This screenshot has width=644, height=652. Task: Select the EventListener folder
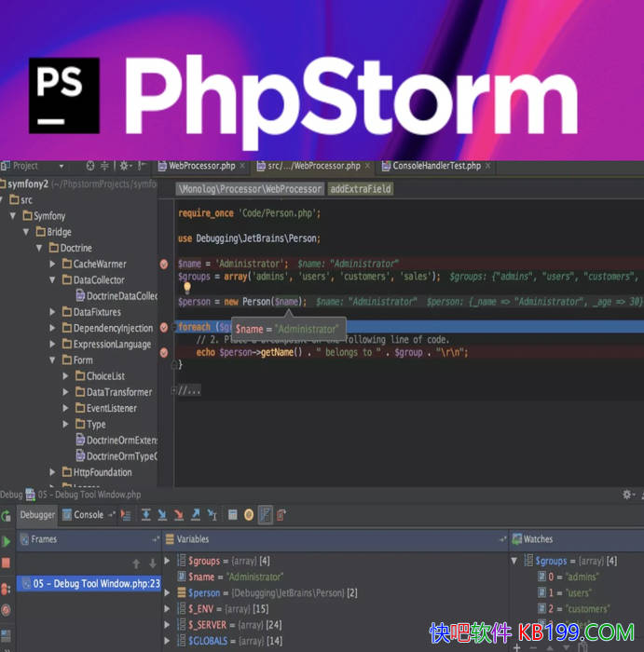tap(106, 408)
